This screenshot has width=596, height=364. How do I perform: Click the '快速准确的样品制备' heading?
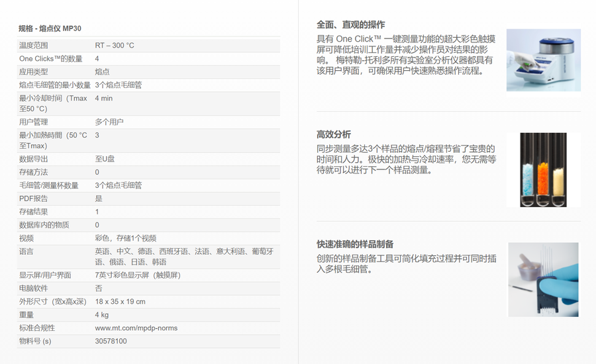(x=355, y=244)
